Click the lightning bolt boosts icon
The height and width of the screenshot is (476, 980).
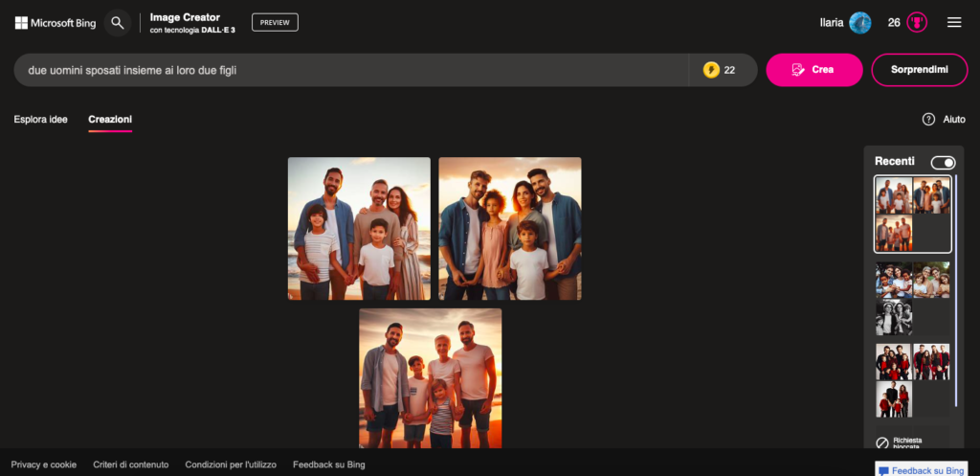711,70
